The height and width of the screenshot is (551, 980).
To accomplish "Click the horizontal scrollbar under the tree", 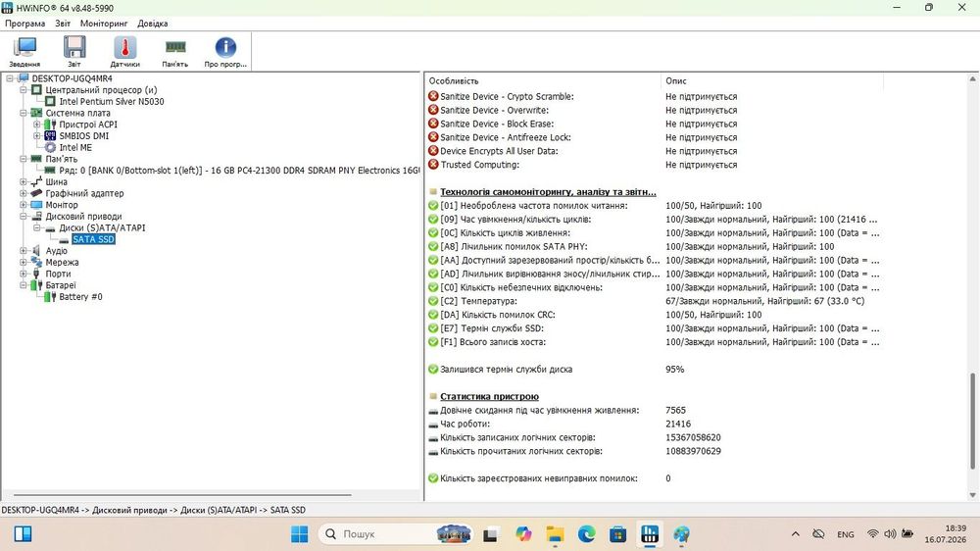I will pyautogui.click(x=182, y=495).
